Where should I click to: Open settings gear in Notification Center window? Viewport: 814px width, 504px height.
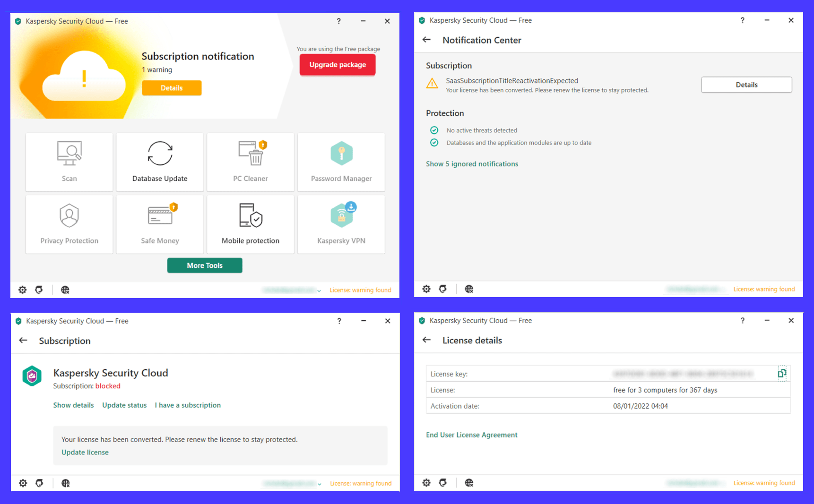[426, 289]
